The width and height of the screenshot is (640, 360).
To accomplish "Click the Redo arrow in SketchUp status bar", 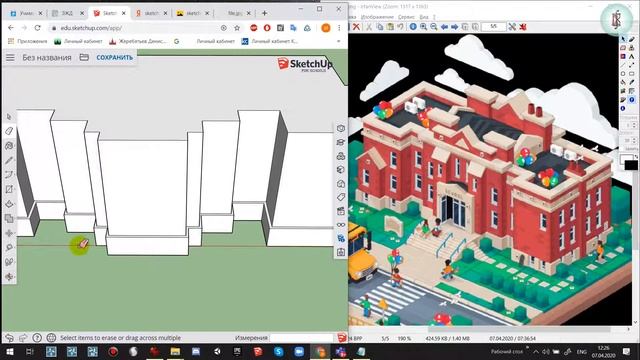I will (23, 338).
